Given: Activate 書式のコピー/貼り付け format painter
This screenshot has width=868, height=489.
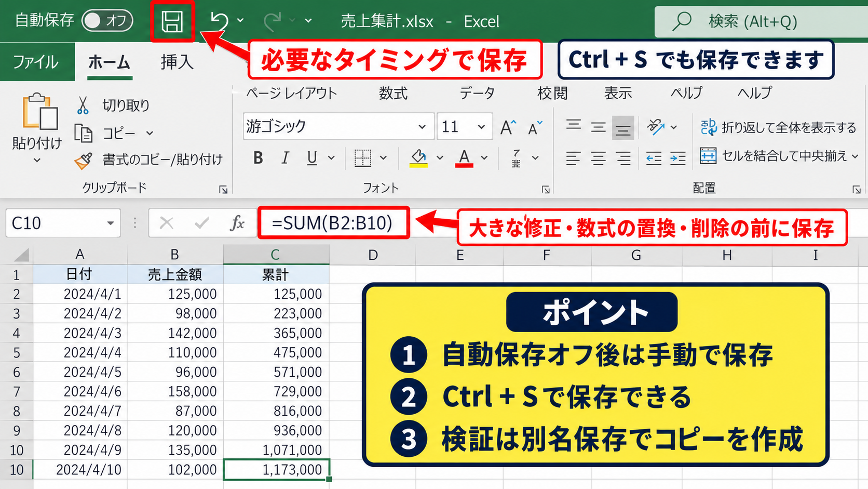Looking at the screenshot, I should [x=148, y=160].
